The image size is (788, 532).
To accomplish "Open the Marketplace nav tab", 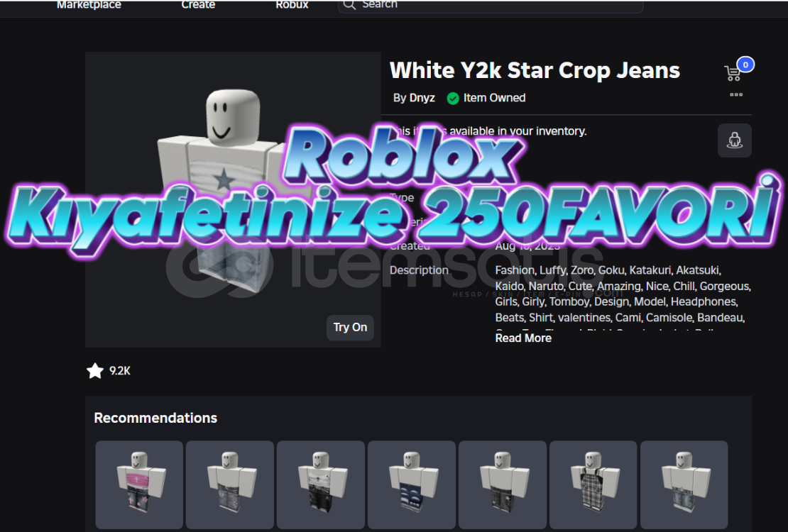I will click(89, 4).
